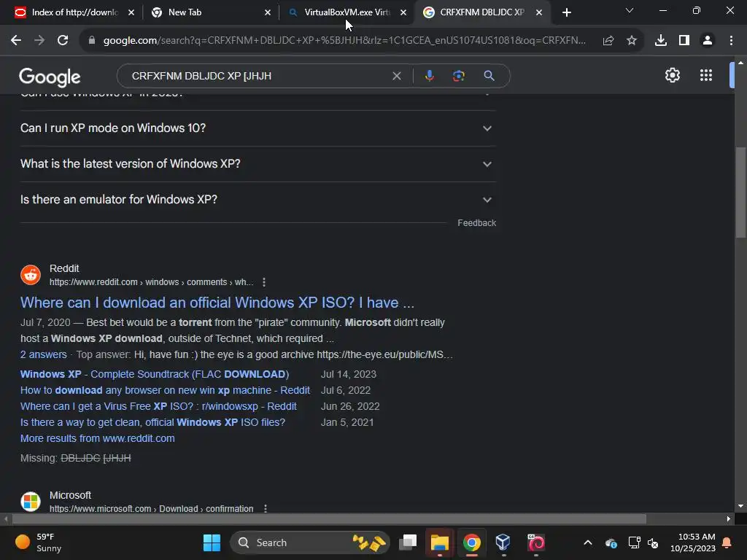Open Reddit result options menu
Viewport: 747px width, 560px height.
tap(264, 282)
